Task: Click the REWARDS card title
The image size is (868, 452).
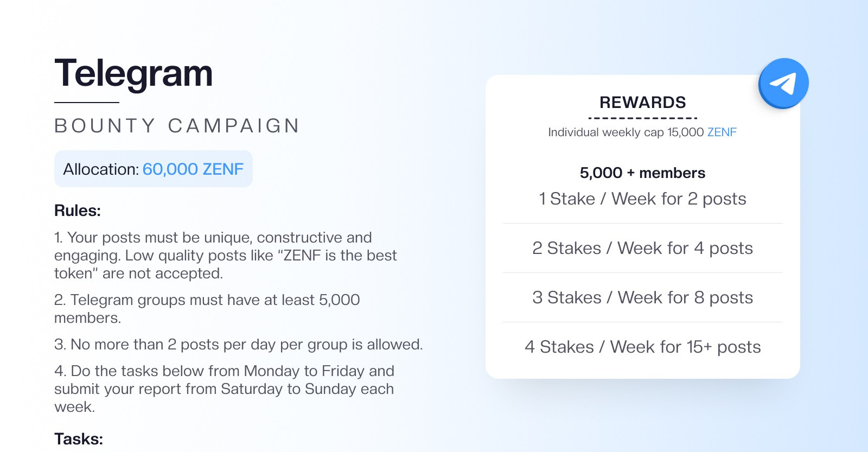Action: coord(643,103)
